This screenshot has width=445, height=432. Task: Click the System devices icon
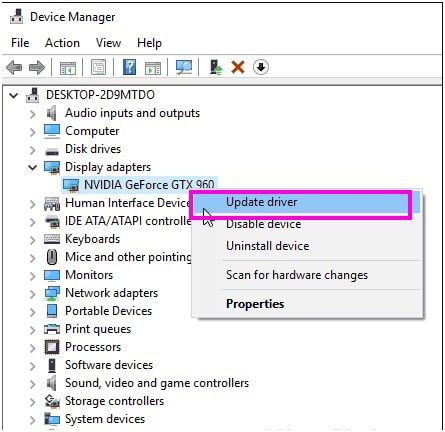point(52,419)
